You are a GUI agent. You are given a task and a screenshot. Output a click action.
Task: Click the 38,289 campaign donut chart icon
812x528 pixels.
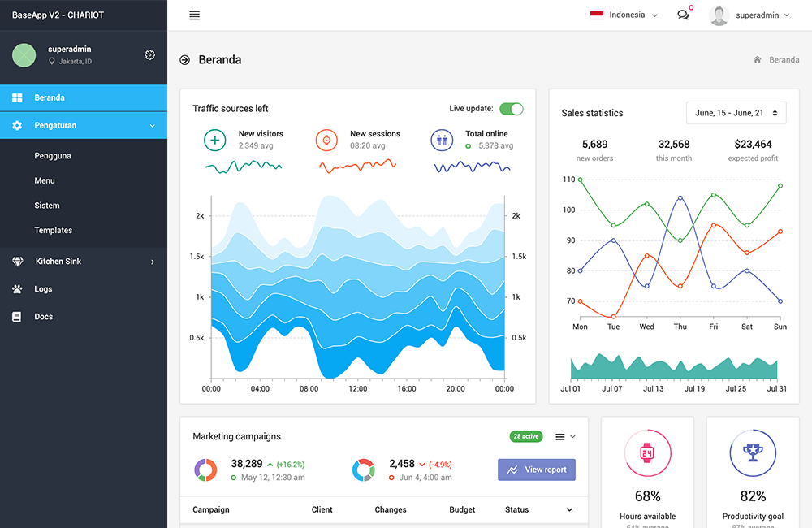click(205, 470)
